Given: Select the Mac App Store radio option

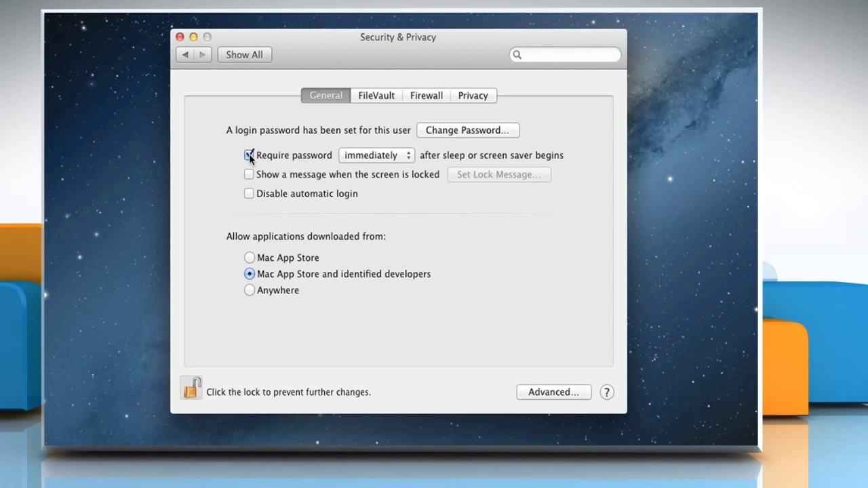Looking at the screenshot, I should tap(250, 258).
